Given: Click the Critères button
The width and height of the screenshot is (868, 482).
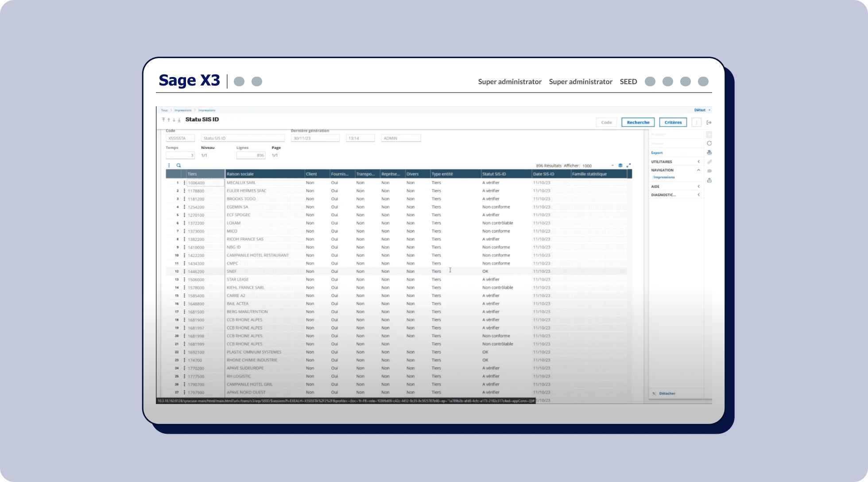Looking at the screenshot, I should click(x=673, y=123).
